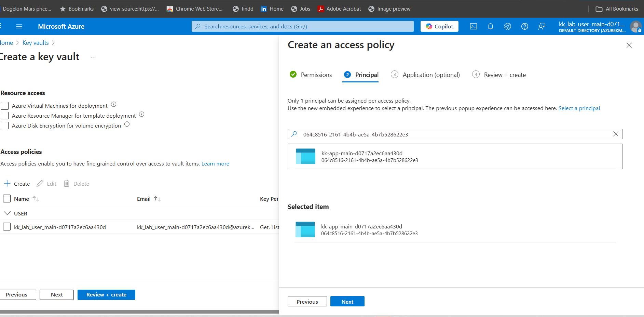The height and width of the screenshot is (317, 644).
Task: Go to the Review + create step
Action: pyautogui.click(x=499, y=75)
